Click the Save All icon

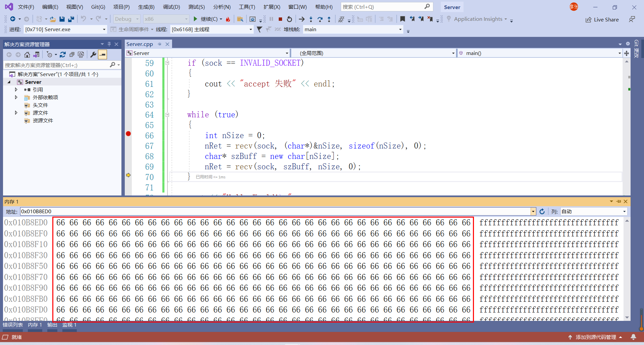(71, 19)
